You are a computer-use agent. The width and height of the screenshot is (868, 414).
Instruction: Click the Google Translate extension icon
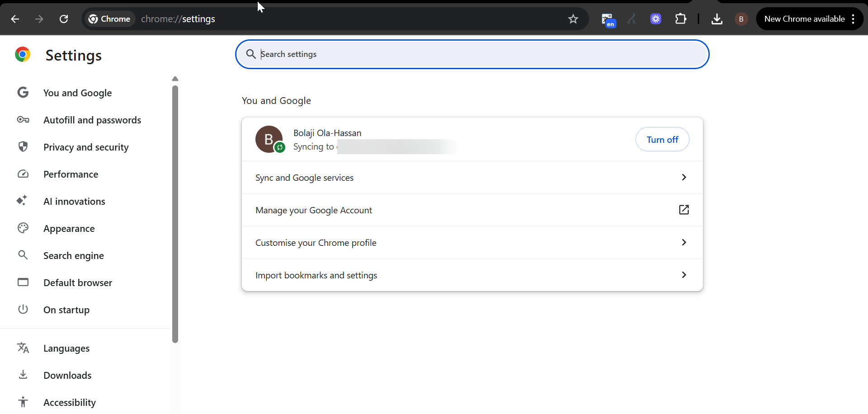608,19
